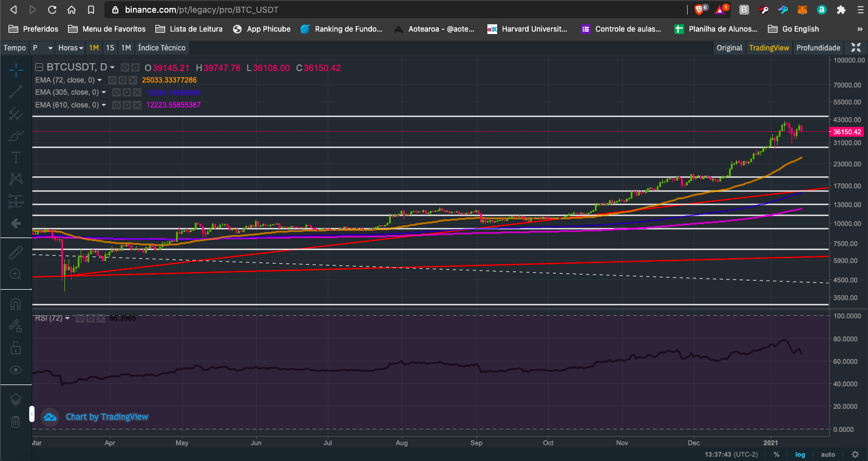Collapse the drawing toolbar with side arrow
This screenshot has width=868, height=461.
[32, 414]
